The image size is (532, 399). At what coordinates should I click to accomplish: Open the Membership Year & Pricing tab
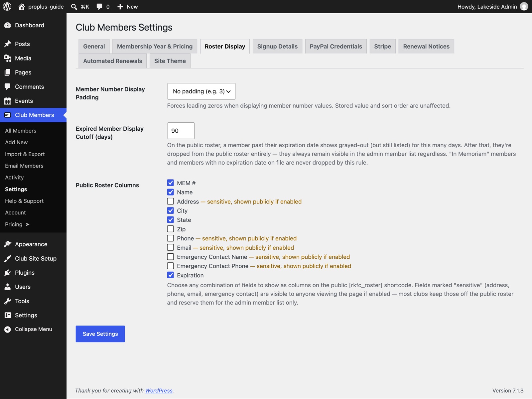(155, 47)
